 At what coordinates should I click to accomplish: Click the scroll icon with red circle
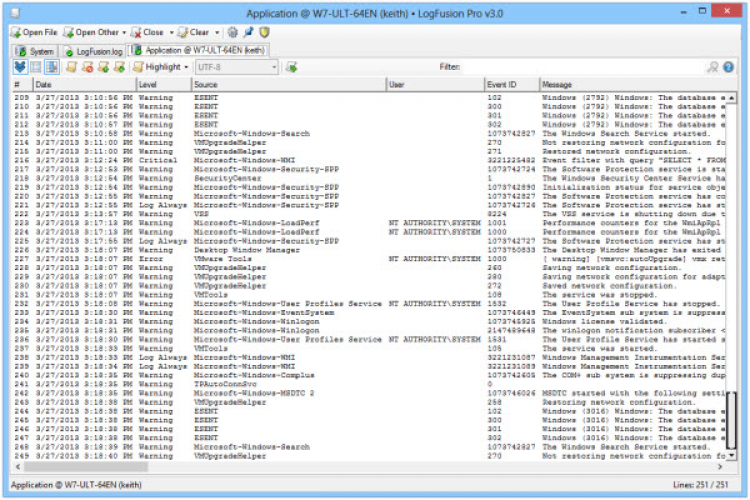tap(88, 67)
